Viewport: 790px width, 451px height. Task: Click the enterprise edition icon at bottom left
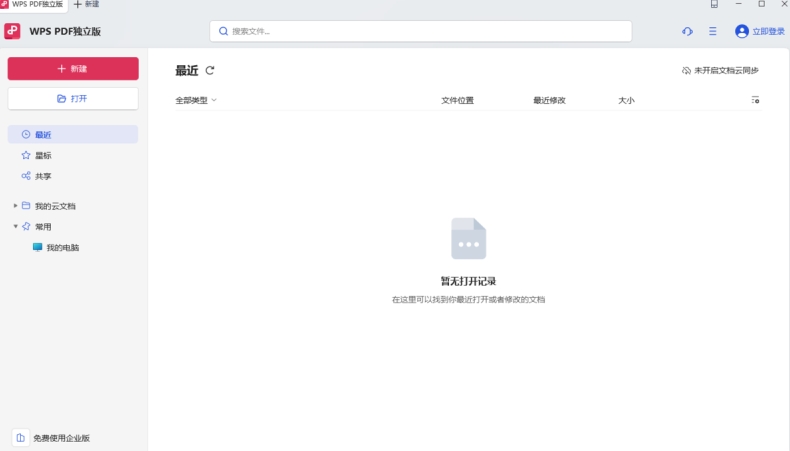20,438
